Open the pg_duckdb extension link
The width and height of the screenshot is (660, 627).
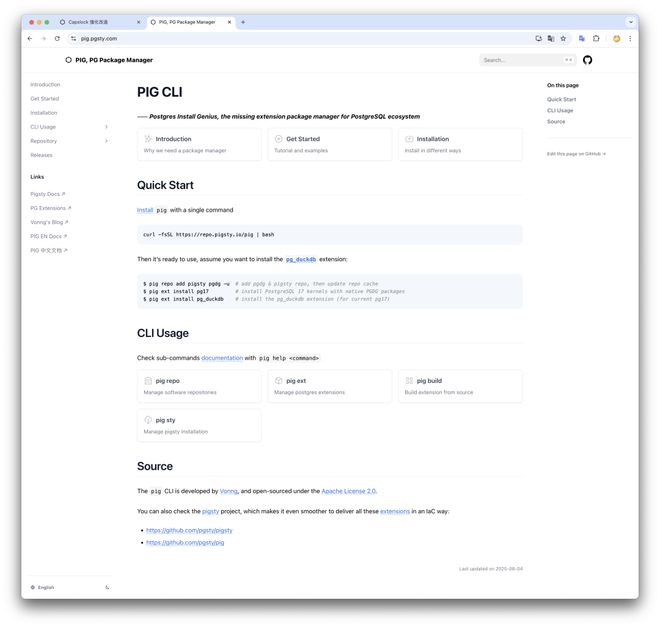tap(301, 259)
